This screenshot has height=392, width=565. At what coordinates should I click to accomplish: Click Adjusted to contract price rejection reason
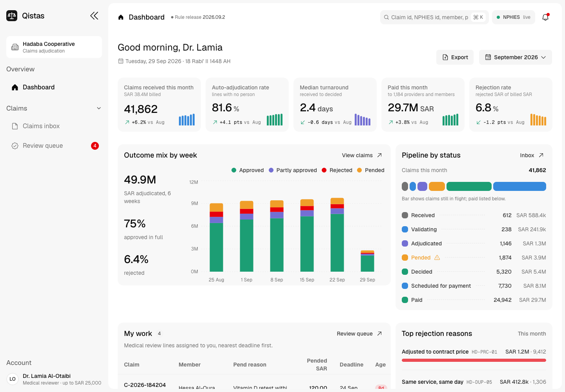[474, 355]
